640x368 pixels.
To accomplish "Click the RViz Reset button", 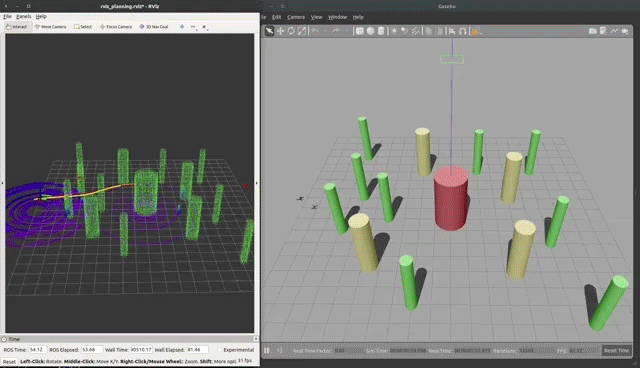I will click(x=9, y=361).
